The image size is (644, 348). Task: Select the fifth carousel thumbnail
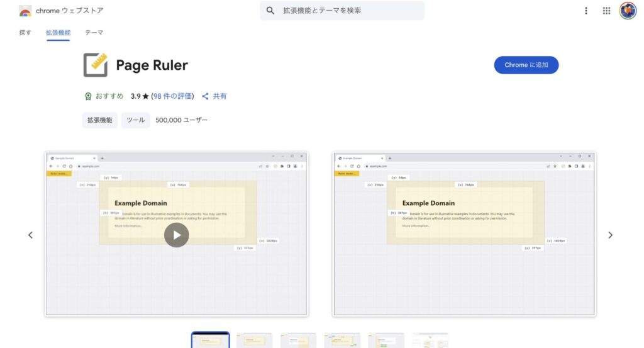tap(386, 340)
